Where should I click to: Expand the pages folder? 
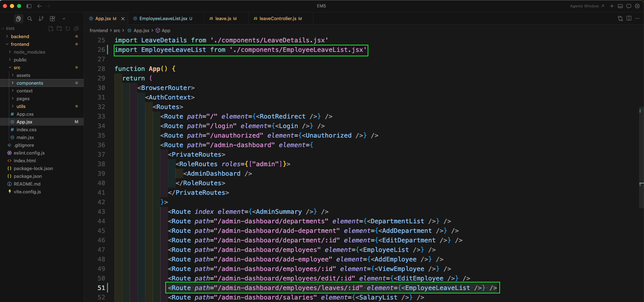42,98
